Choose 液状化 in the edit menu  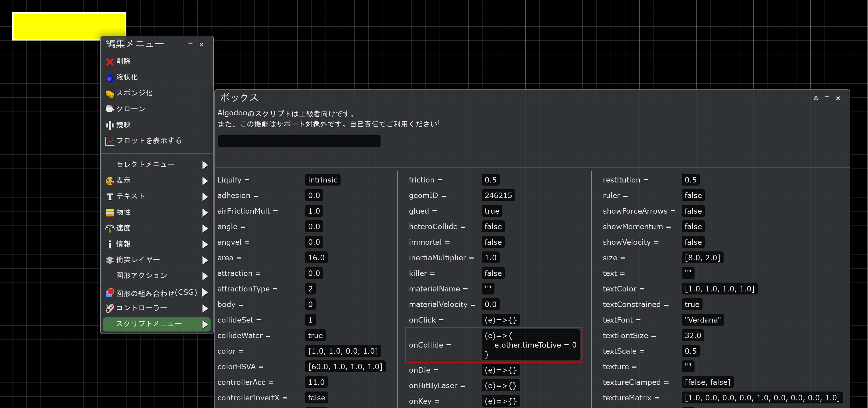[x=157, y=78]
